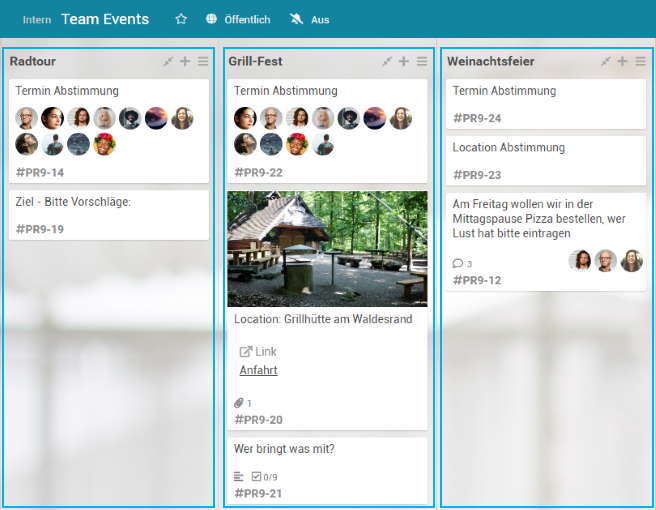Open the Radtour list hamburger menu
Image resolution: width=656 pixels, height=510 pixels.
pyautogui.click(x=203, y=62)
